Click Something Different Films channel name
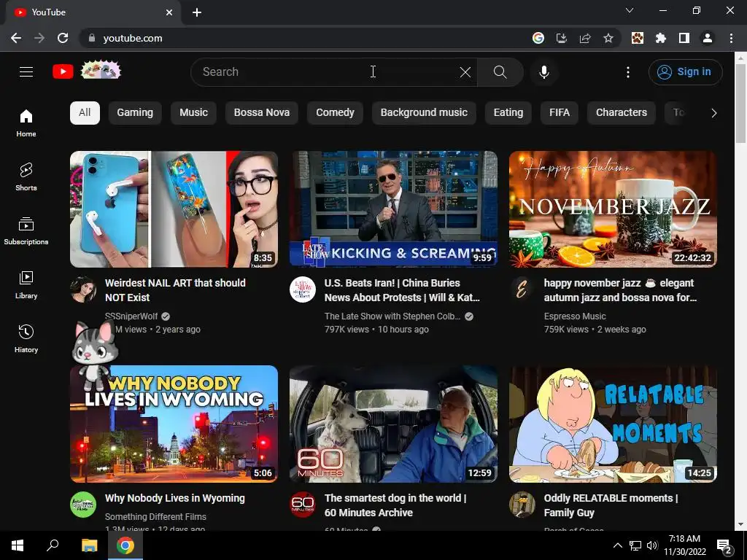The width and height of the screenshot is (747, 560). point(155,517)
